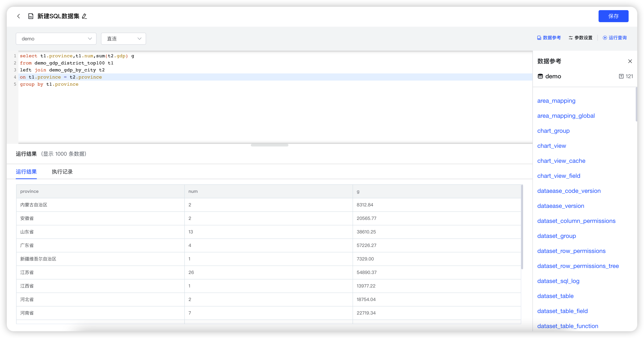Expand the bottom results panel drag handle
Viewport: 644px width, 338px height.
pyautogui.click(x=269, y=145)
